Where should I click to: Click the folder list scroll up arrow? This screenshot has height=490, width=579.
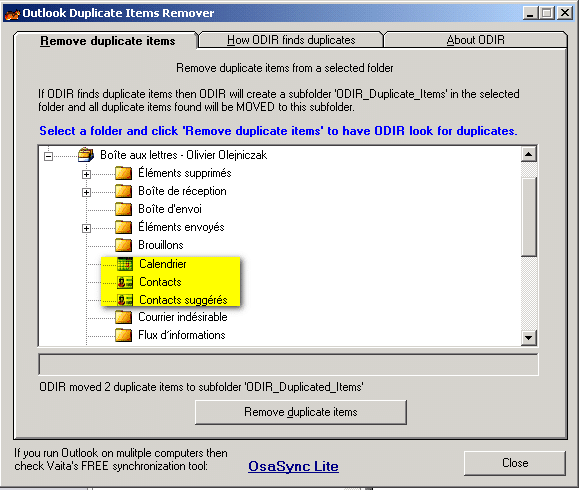pos(529,154)
